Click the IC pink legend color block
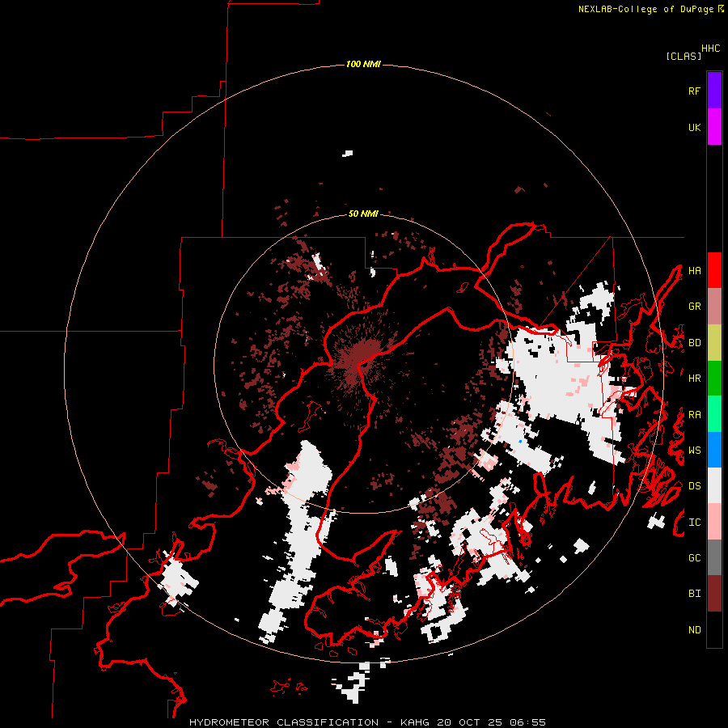 tap(714, 522)
